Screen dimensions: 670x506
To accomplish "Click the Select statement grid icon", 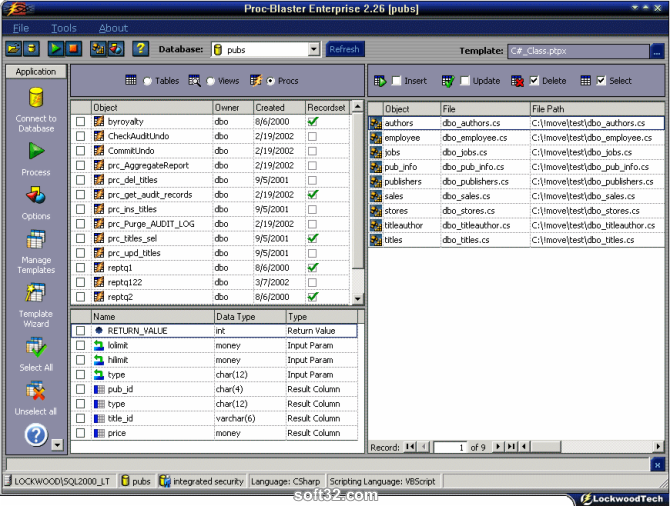I will click(585, 81).
